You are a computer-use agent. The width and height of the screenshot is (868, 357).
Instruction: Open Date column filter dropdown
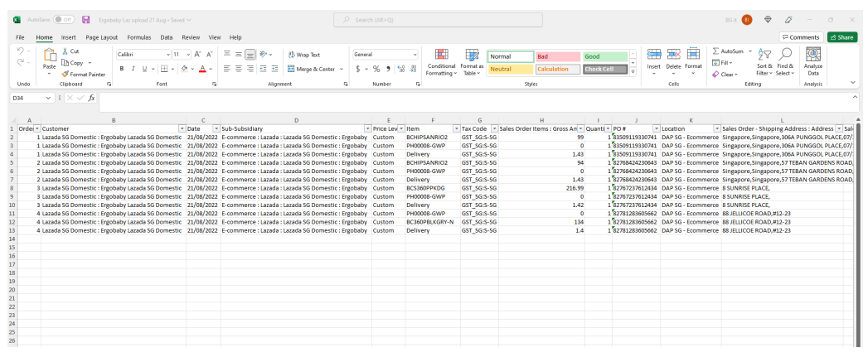[216, 128]
